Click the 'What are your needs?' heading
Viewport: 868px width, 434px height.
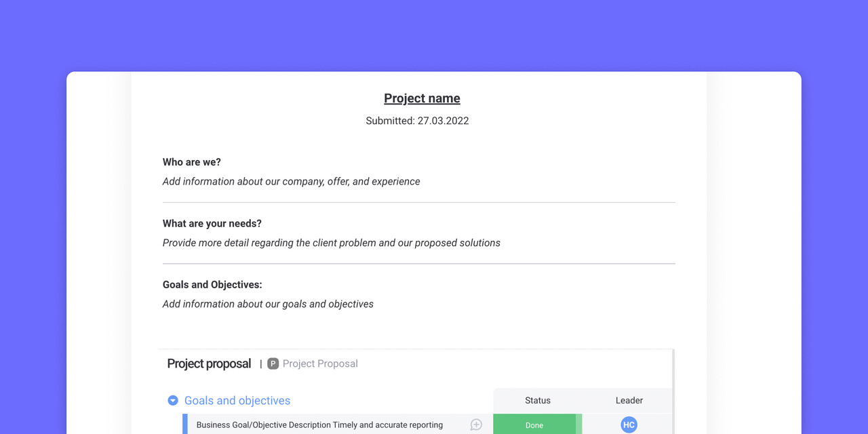(x=212, y=223)
